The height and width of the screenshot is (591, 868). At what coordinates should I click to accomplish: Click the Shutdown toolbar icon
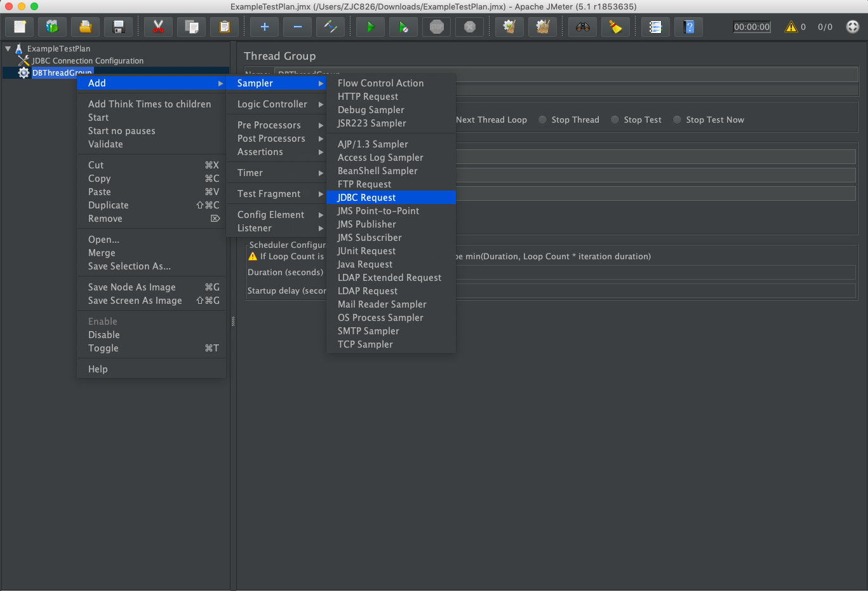[x=470, y=27]
